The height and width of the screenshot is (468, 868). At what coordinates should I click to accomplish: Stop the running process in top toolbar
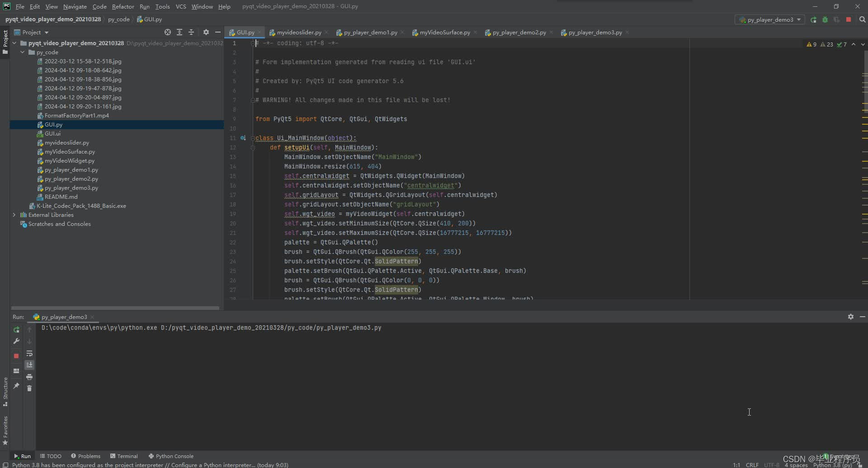tap(849, 19)
